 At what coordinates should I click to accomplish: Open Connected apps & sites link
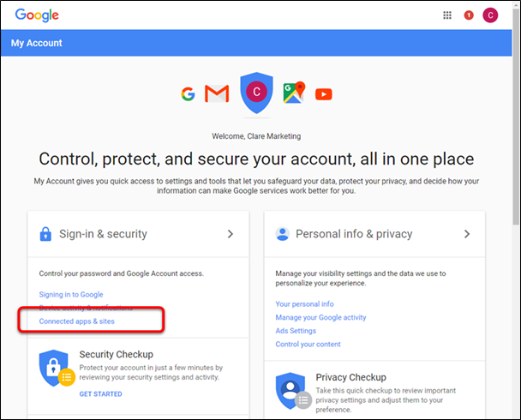(x=77, y=321)
